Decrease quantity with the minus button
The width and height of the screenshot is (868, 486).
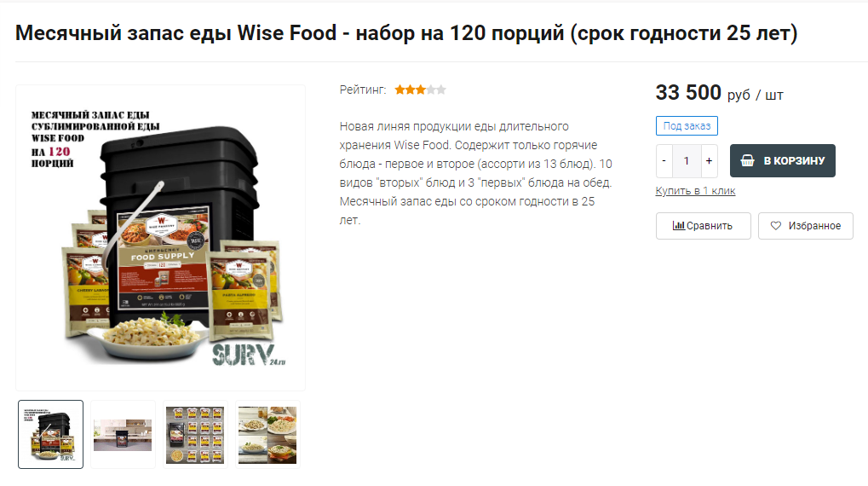664,160
